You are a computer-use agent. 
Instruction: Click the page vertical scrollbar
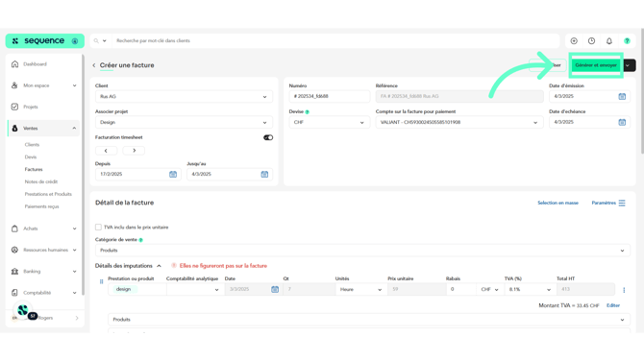click(x=642, y=91)
